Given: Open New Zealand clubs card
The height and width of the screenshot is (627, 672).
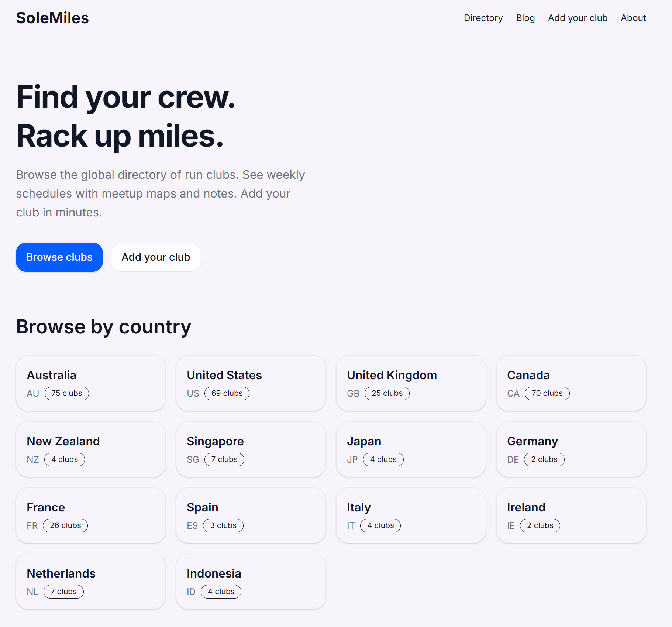Looking at the screenshot, I should [x=91, y=449].
